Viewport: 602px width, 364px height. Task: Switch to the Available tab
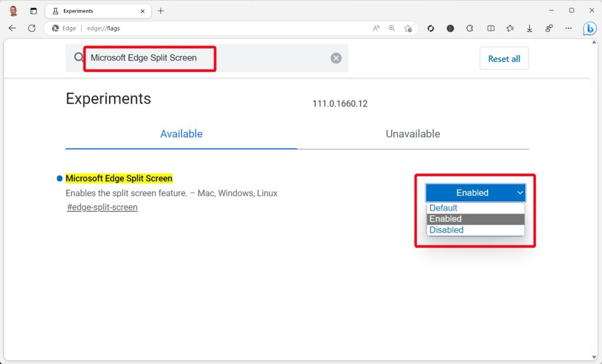point(181,134)
